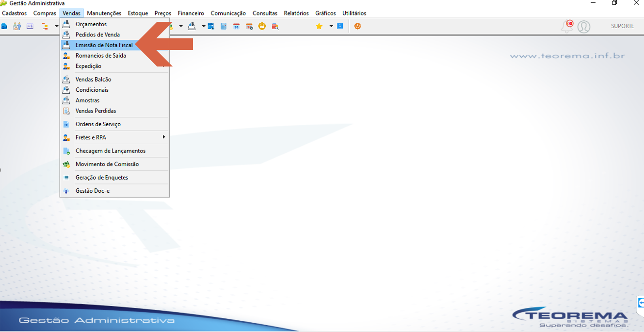Click the grid with magnifier toolbar icon
Screen dimensions: 644x332
[x=275, y=26]
